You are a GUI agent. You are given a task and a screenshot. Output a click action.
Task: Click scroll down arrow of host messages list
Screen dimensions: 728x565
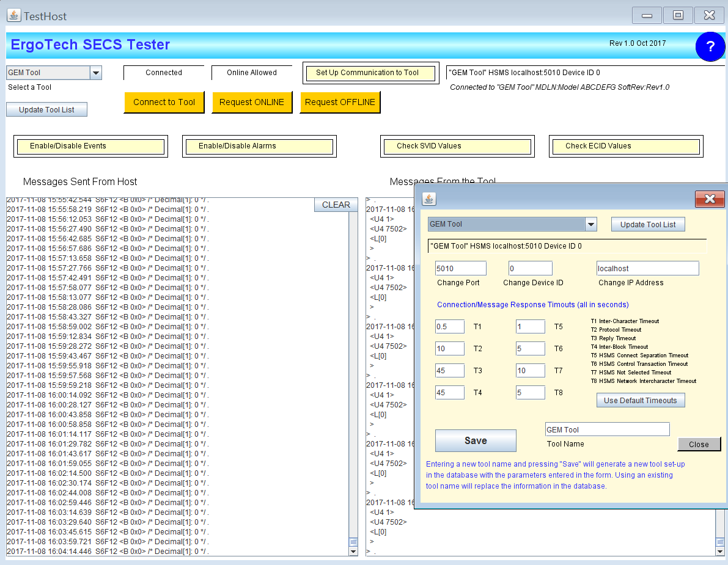(353, 551)
